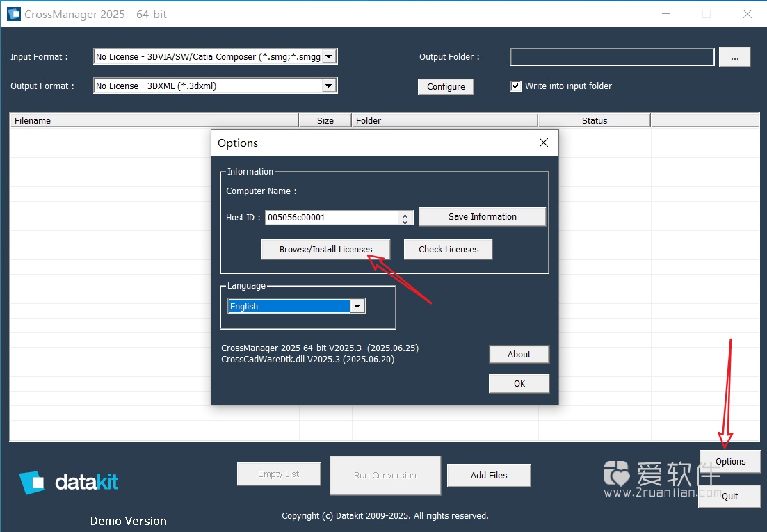Open the About dialog

click(x=518, y=354)
